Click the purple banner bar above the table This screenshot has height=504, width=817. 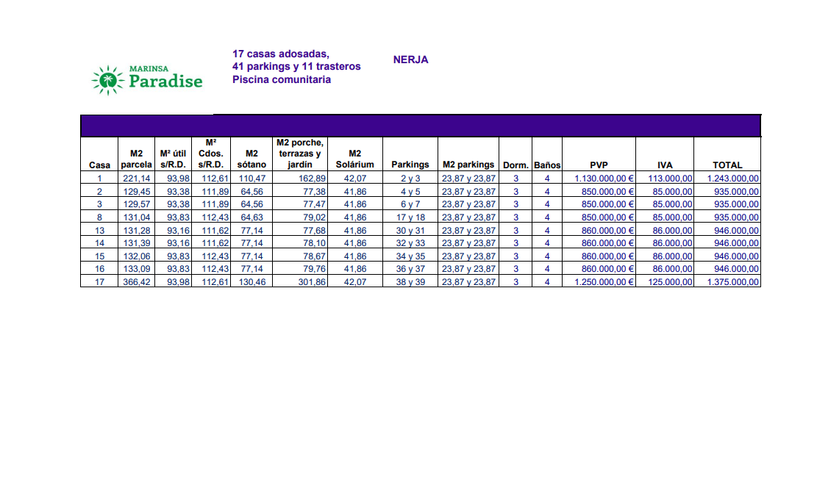pyautogui.click(x=420, y=126)
